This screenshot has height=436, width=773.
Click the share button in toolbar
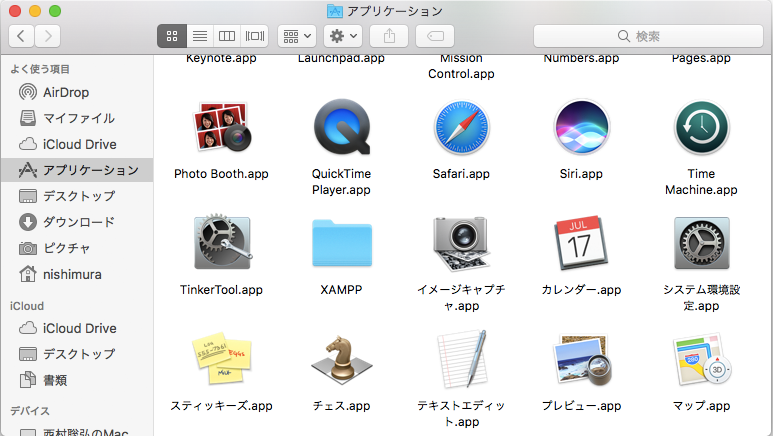point(389,36)
